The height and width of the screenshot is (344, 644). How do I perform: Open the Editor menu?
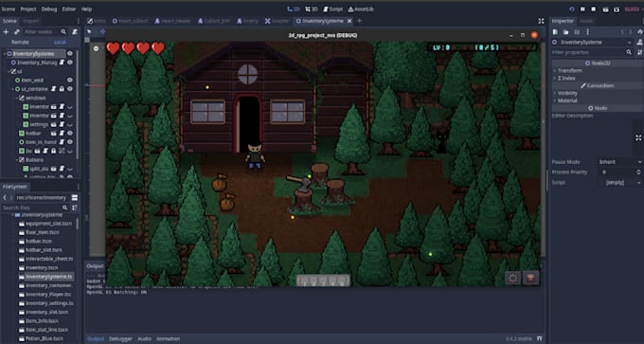coord(69,9)
